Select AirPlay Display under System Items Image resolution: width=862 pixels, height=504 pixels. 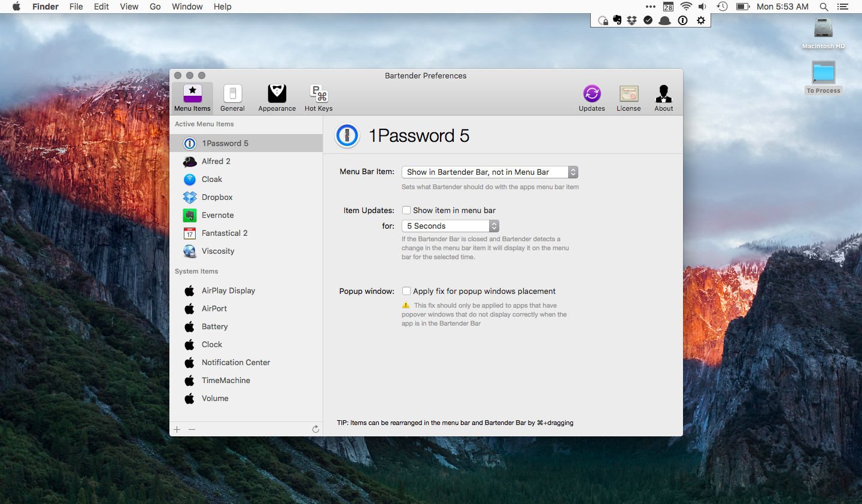point(246,290)
